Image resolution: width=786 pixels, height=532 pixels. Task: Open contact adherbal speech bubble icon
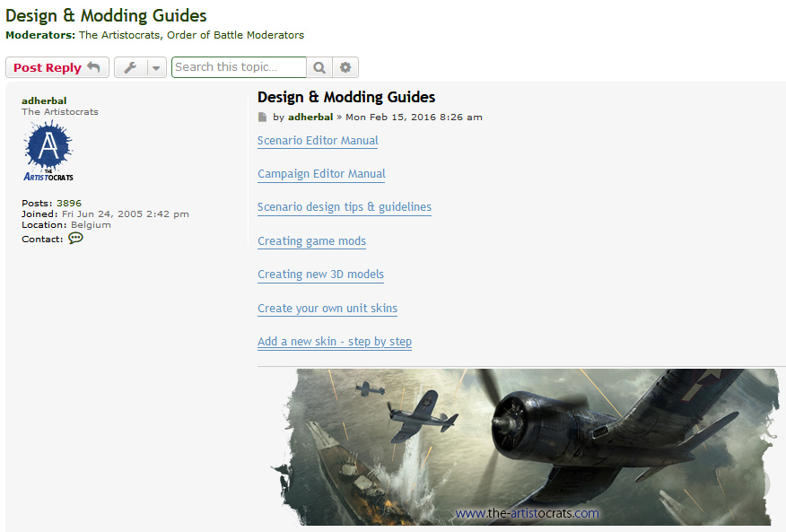(75, 238)
